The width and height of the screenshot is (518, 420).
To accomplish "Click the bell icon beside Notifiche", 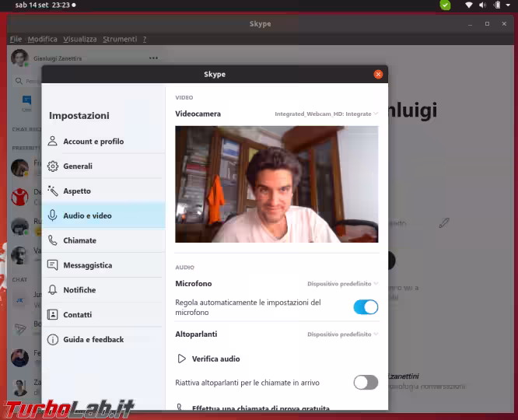I will [53, 290].
